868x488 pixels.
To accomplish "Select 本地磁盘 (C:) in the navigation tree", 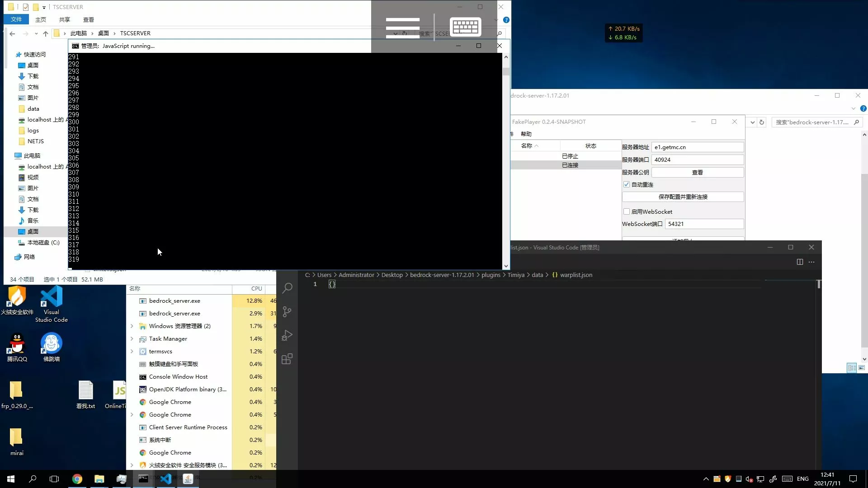I will [x=43, y=243].
